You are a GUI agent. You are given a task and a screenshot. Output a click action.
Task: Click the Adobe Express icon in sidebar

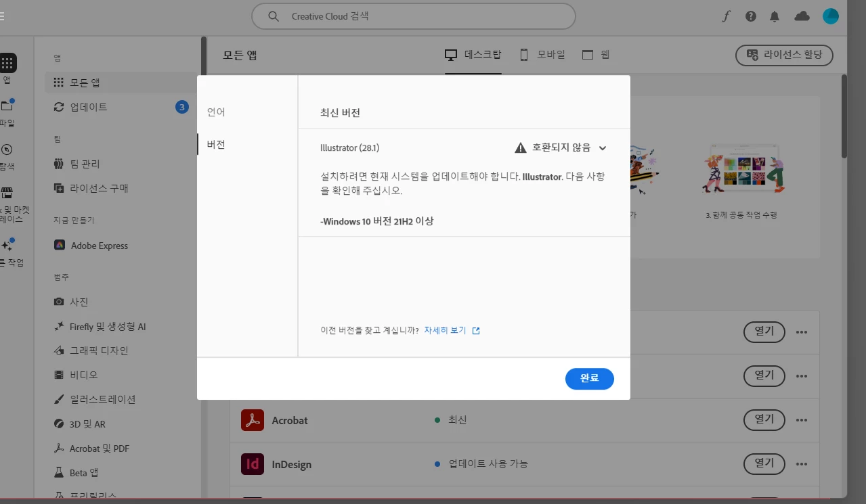coord(60,246)
